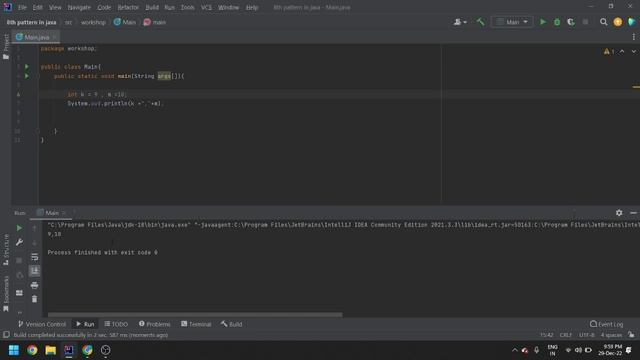The image size is (640, 360).
Task: Click the speaker volume icon in the system tray
Action: click(x=578, y=350)
